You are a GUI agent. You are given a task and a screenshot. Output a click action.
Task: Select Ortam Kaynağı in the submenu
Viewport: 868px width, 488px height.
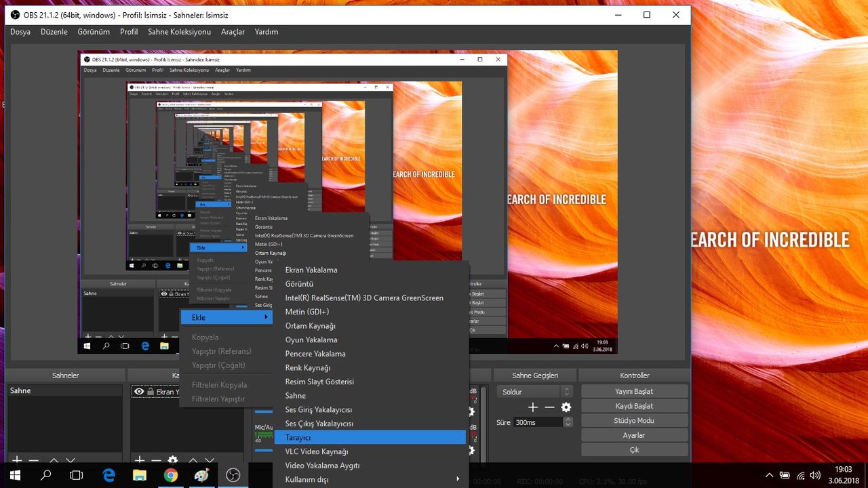pyautogui.click(x=372, y=326)
